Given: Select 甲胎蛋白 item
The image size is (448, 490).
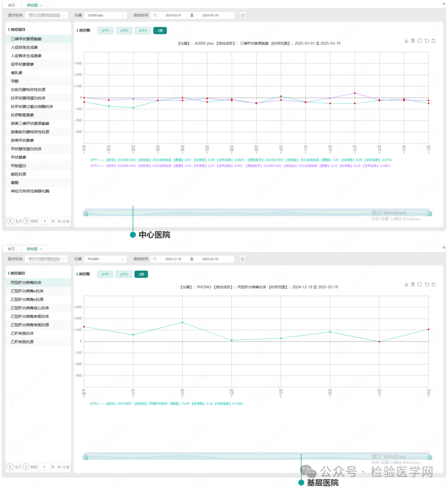Looking at the screenshot, I should 39,166.
